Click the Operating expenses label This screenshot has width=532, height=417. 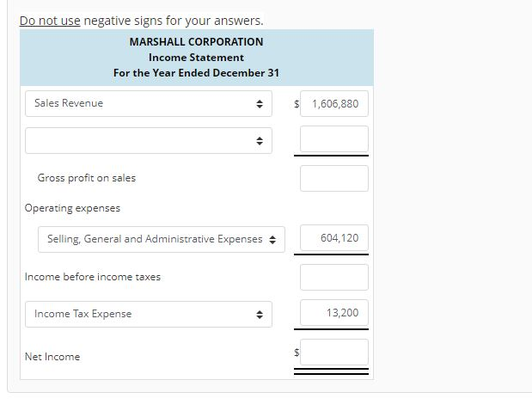click(x=72, y=208)
